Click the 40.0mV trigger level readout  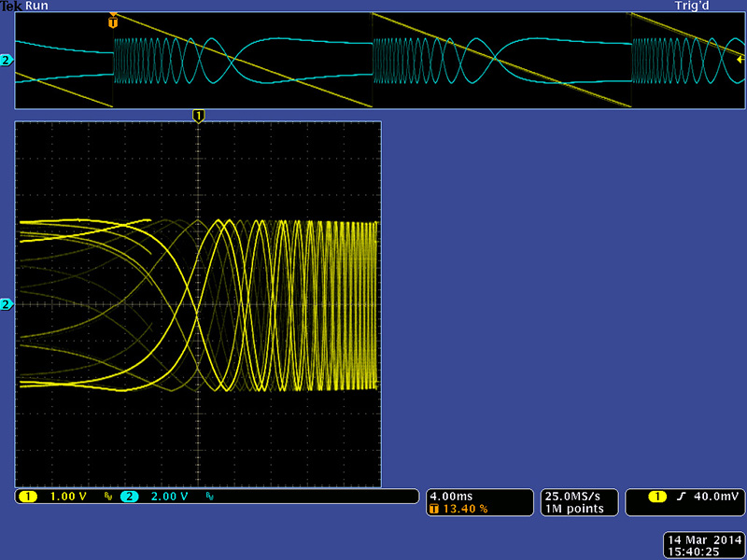pos(714,497)
